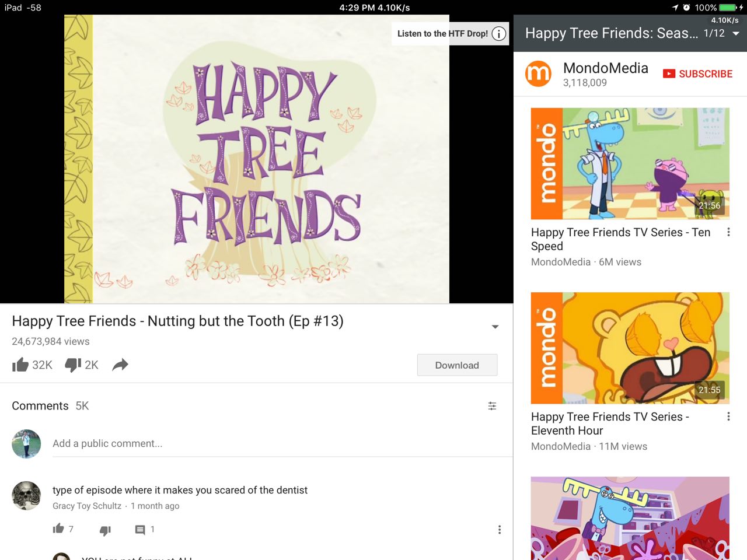This screenshot has width=747, height=560.
Task: Tap the battery indicator in status bar
Action: click(x=728, y=8)
